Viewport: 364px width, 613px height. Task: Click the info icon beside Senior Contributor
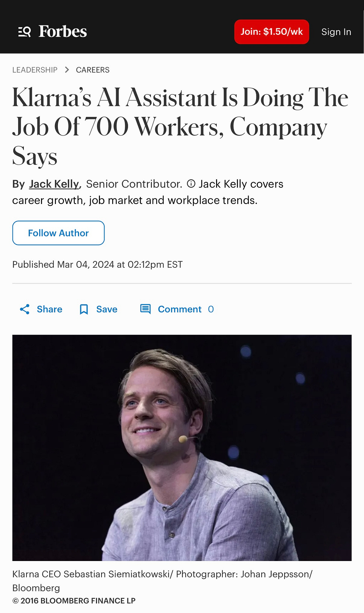(191, 184)
